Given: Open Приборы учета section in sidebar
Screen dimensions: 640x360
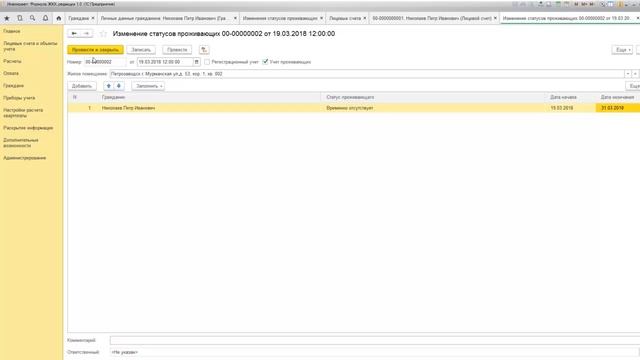Looking at the screenshot, I should click(x=19, y=98).
